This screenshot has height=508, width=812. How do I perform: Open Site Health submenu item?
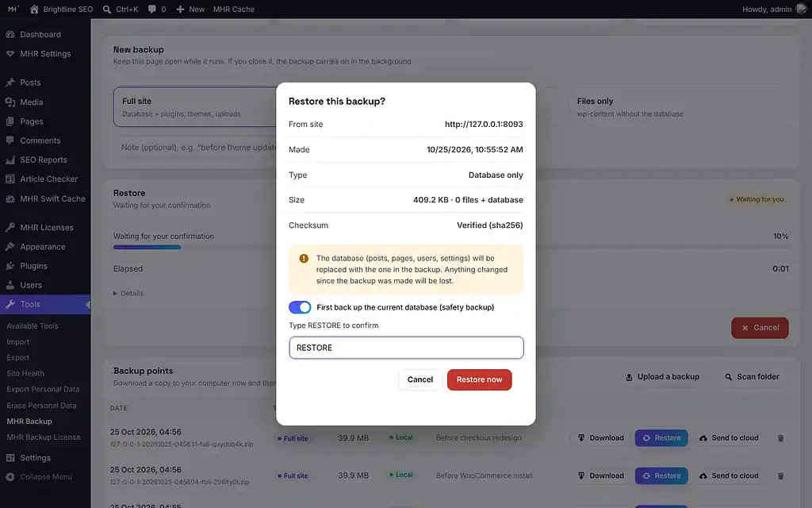[25, 373]
